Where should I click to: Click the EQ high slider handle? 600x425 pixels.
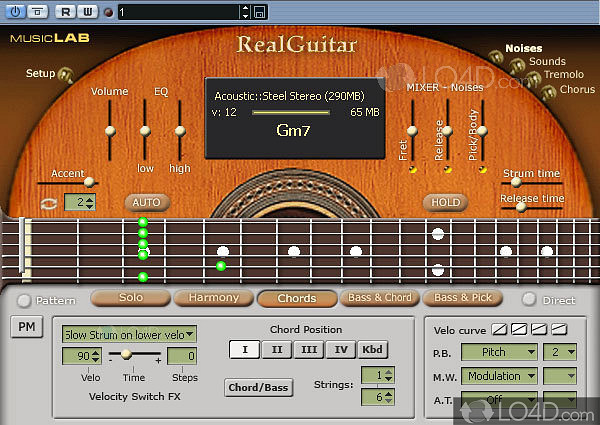click(180, 131)
